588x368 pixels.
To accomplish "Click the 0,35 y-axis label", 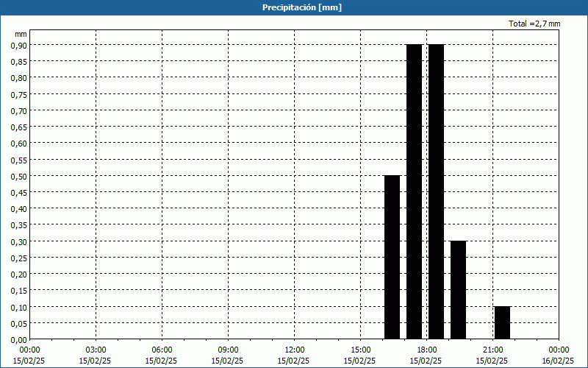I will (19, 225).
